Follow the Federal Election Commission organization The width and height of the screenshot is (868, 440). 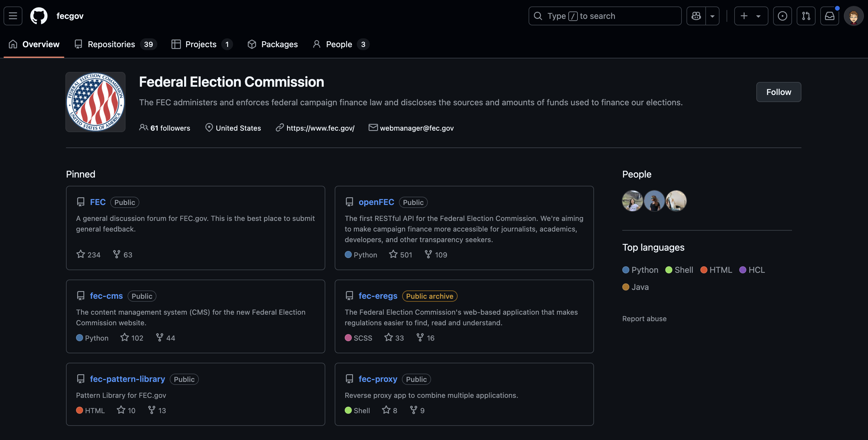click(x=778, y=92)
